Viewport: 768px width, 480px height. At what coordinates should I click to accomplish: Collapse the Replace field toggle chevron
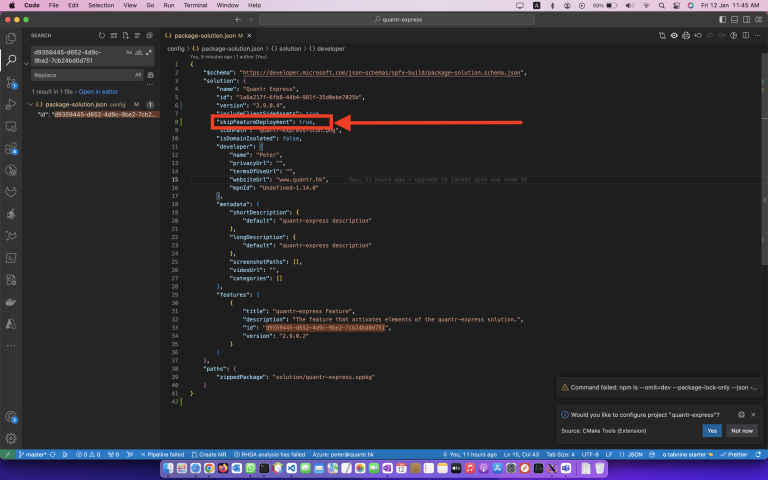click(26, 64)
